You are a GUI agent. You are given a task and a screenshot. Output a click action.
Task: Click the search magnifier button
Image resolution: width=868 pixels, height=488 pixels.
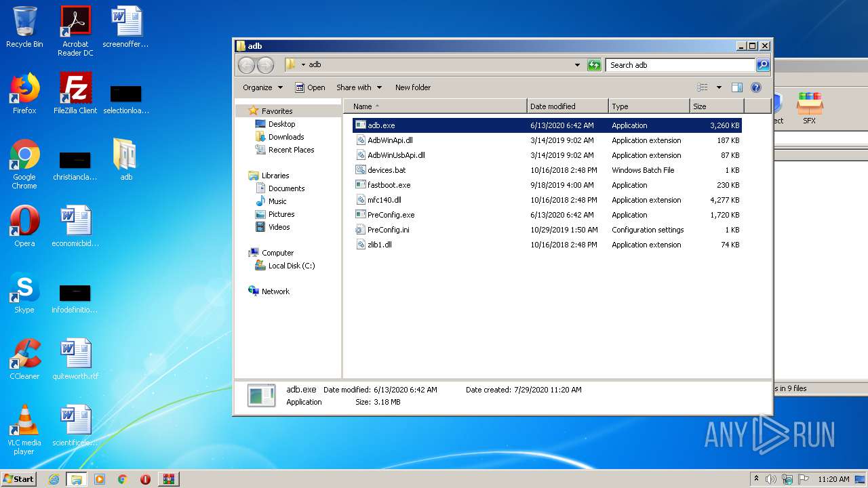click(x=763, y=65)
